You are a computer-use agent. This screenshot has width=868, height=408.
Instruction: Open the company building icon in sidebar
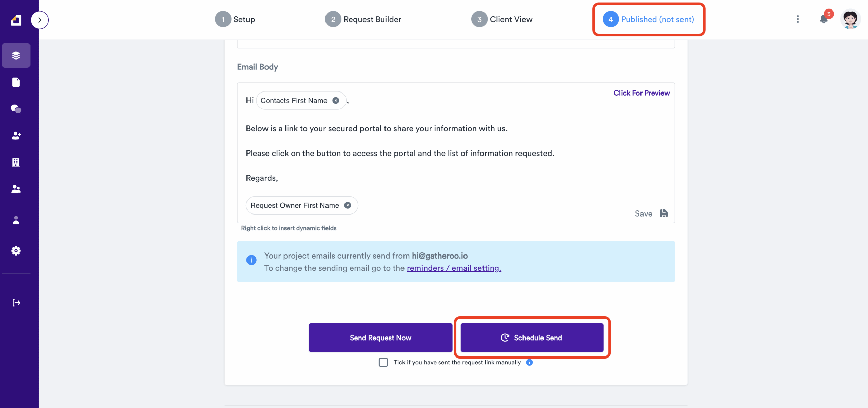[x=16, y=162]
